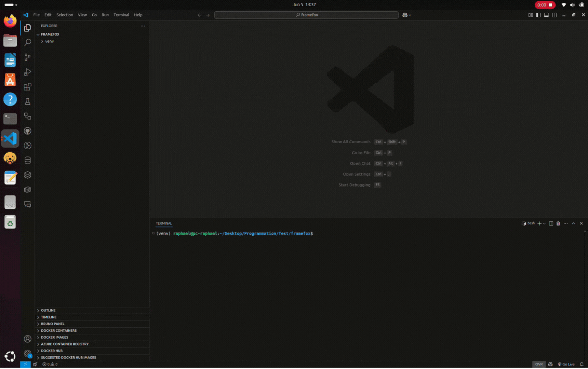Image resolution: width=588 pixels, height=369 pixels.
Task: Open the Run menu
Action: pos(105,15)
